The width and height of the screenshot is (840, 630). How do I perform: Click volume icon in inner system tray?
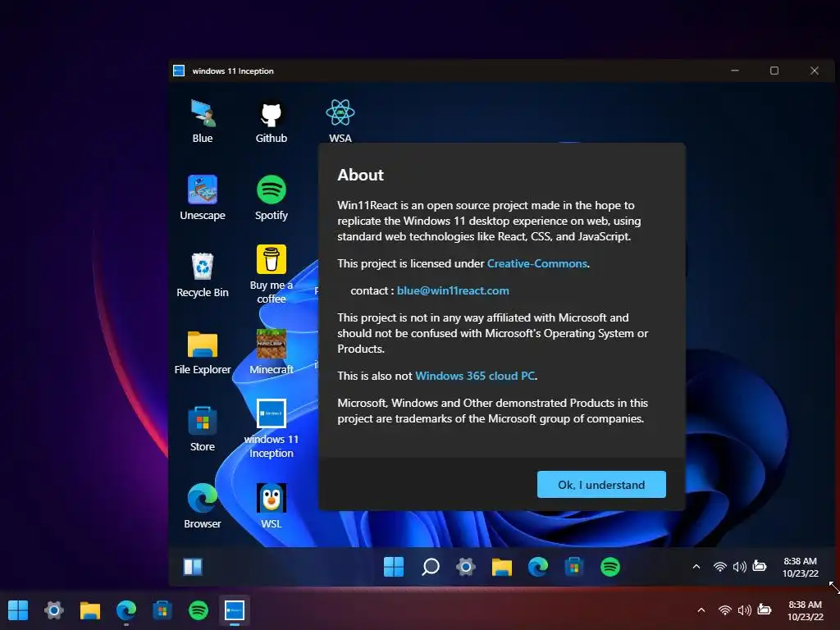pyautogui.click(x=739, y=567)
